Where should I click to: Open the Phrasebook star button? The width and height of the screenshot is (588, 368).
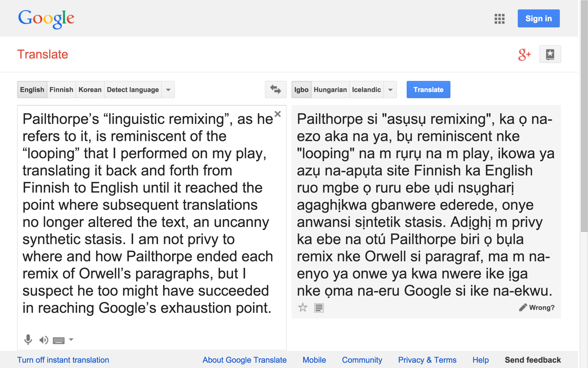pyautogui.click(x=550, y=54)
